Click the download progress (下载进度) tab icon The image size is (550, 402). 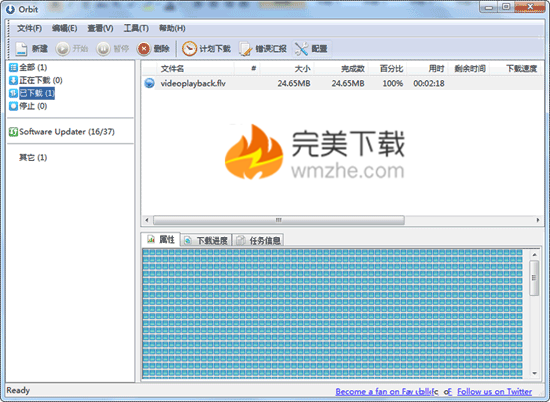tap(188, 240)
